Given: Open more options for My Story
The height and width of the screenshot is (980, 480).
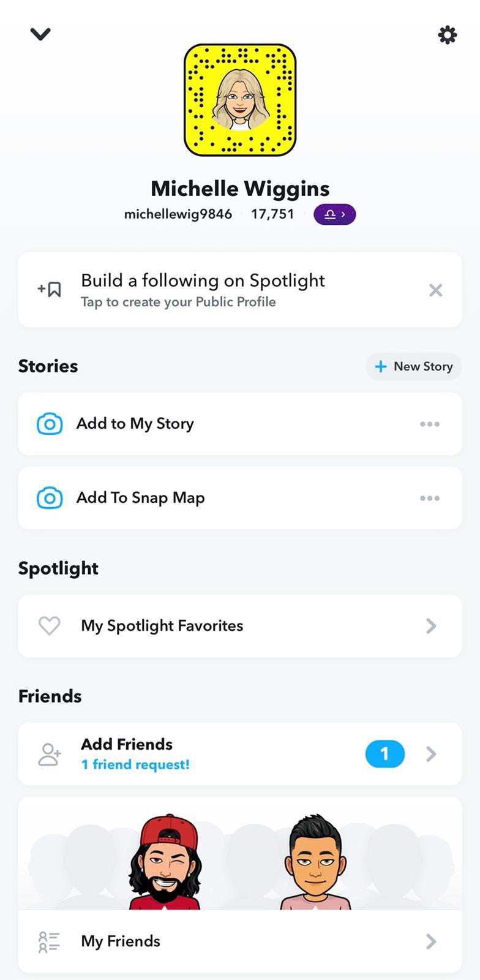Looking at the screenshot, I should pyautogui.click(x=430, y=424).
